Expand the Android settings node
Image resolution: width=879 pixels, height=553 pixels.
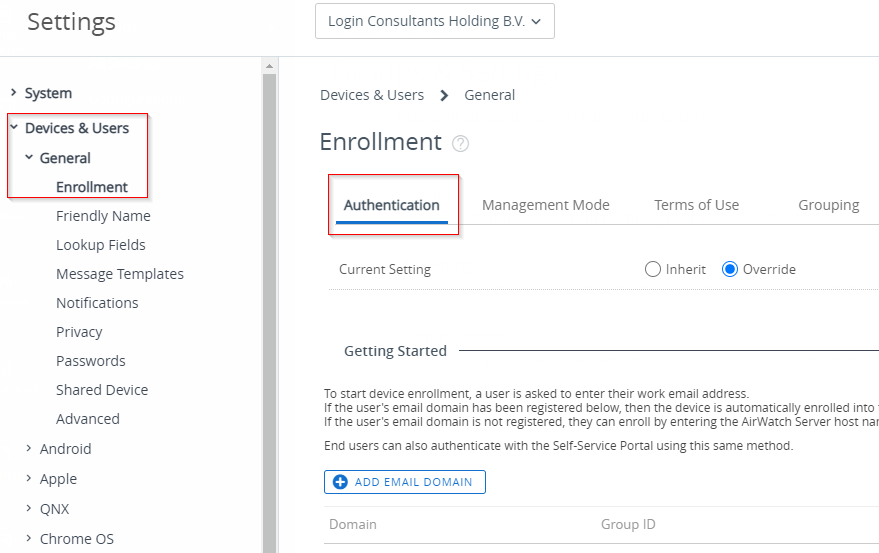point(29,449)
